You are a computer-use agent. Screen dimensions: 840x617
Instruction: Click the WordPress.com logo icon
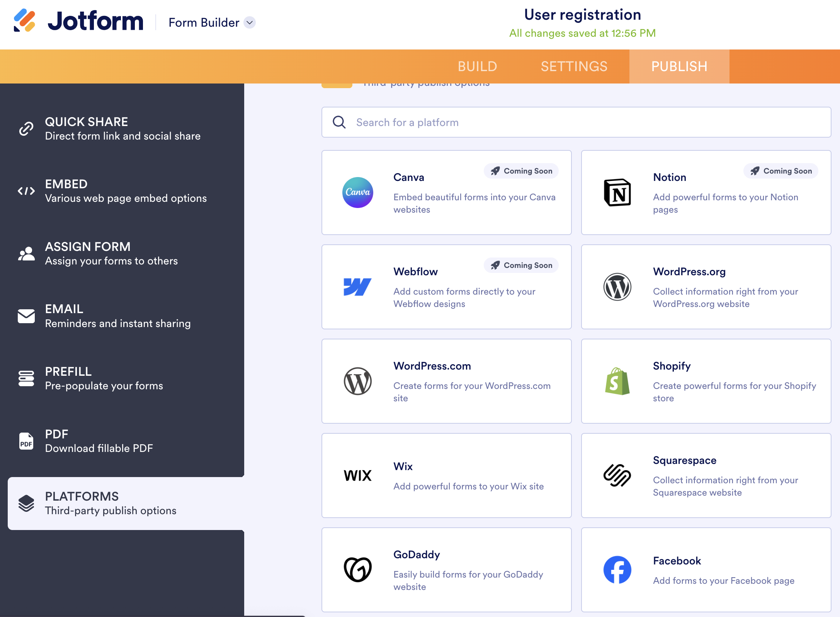[358, 381]
